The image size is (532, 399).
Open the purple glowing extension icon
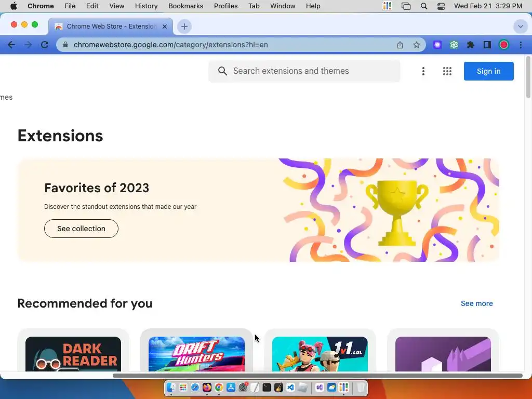[x=437, y=45]
